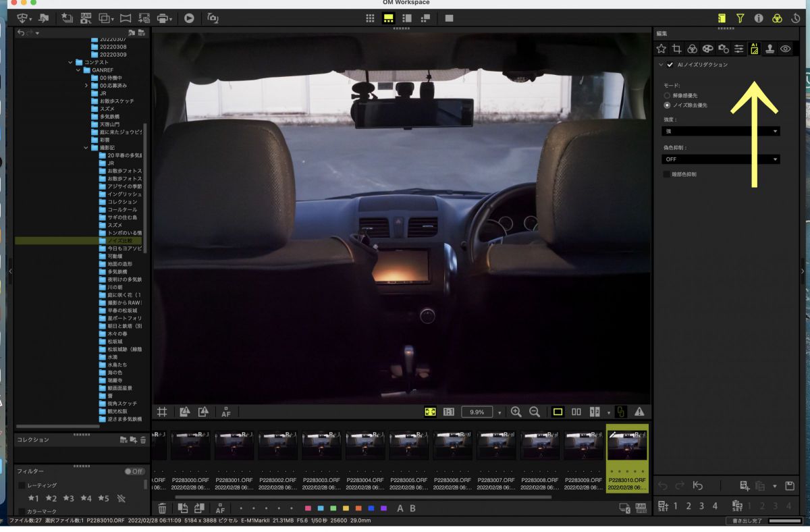Screen dimensions: 810x532
Task: Apply the green color mark swatch
Action: [x=333, y=508]
